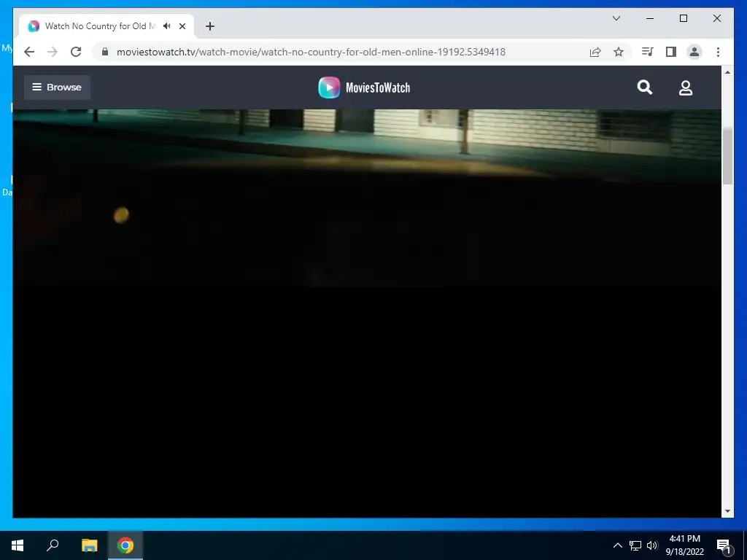Click the page scrollbar down arrow
The height and width of the screenshot is (560, 747).
pyautogui.click(x=727, y=511)
